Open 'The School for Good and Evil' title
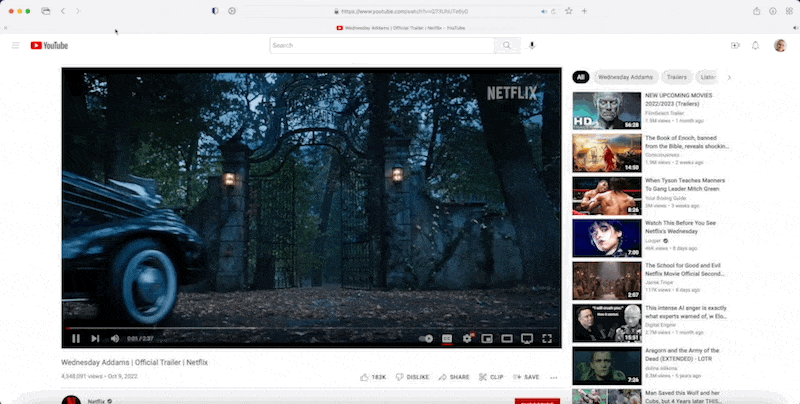This screenshot has width=800, height=404. tap(685, 269)
